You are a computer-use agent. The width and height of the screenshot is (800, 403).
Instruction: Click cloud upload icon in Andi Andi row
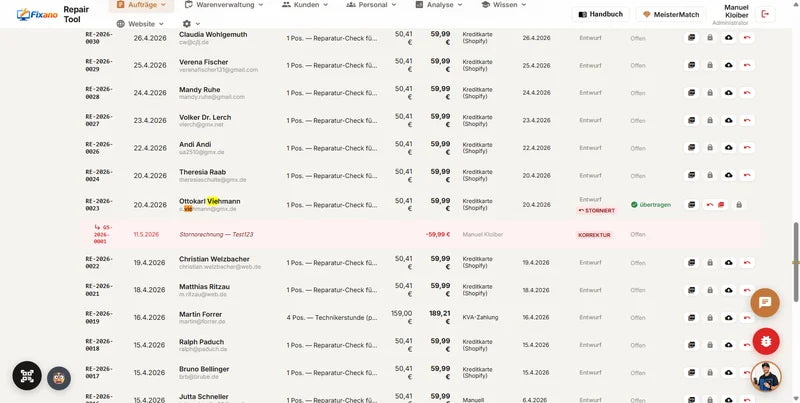pyautogui.click(x=729, y=148)
